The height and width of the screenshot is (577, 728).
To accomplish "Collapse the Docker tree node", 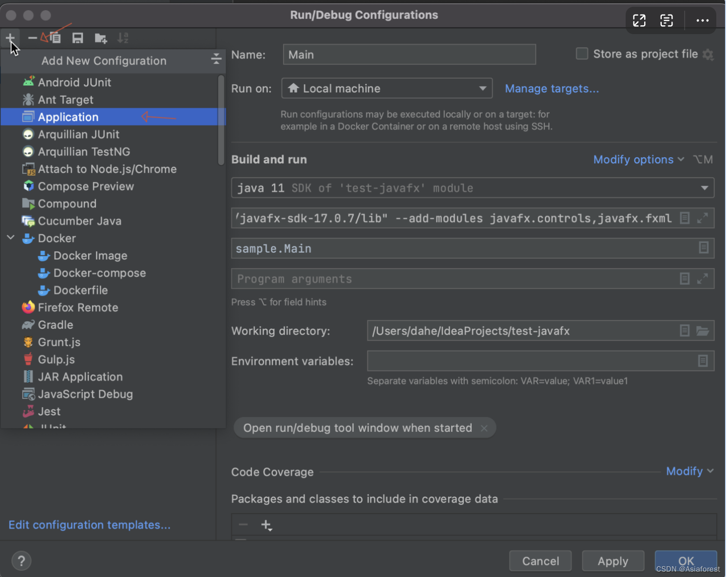I will pos(11,238).
